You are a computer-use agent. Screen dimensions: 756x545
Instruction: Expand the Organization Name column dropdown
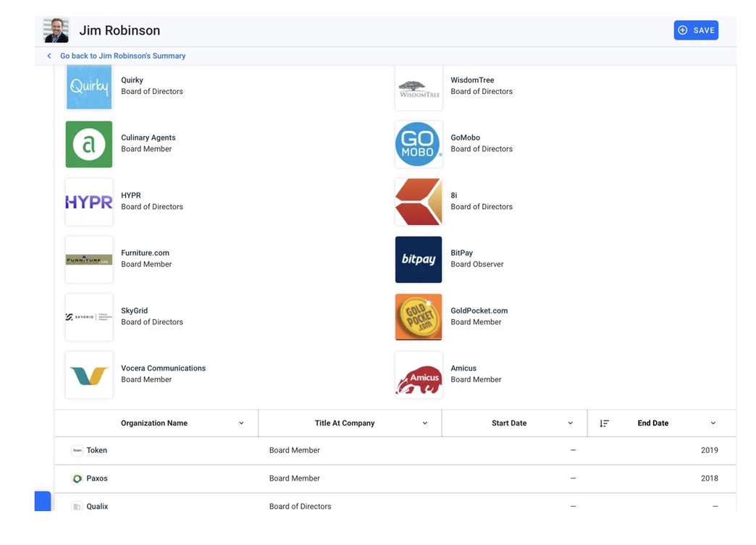pyautogui.click(x=241, y=423)
